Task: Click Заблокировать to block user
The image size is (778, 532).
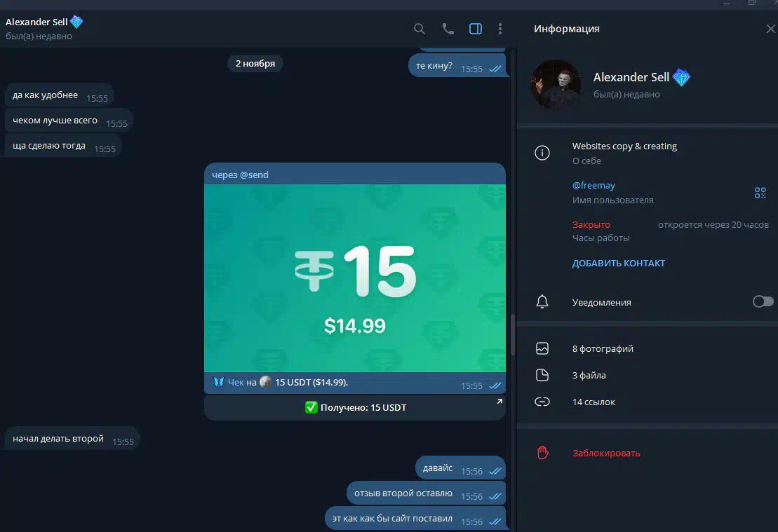Action: [x=606, y=453]
